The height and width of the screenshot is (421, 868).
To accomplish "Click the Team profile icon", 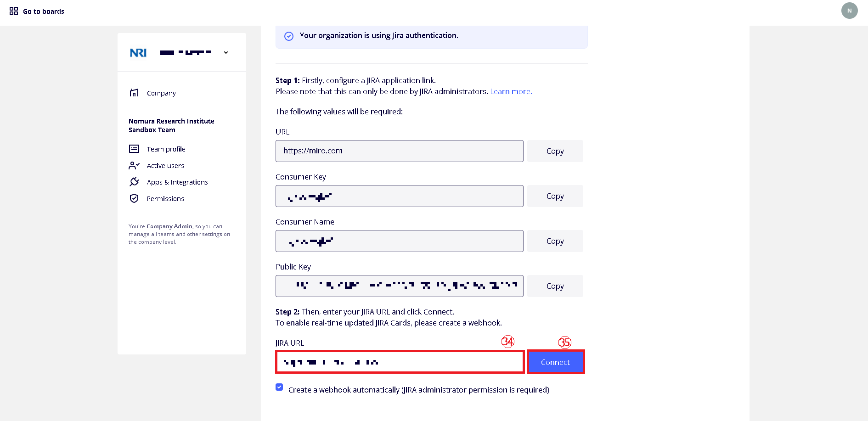I will coord(134,149).
